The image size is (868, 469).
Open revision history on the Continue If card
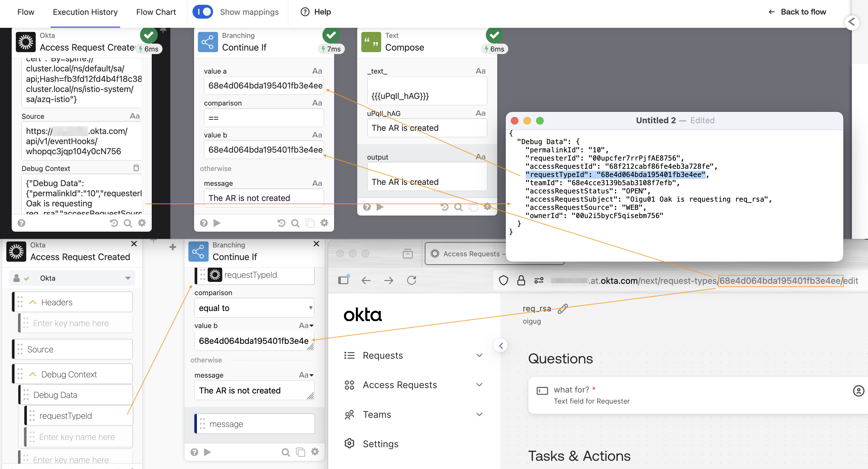[281, 223]
